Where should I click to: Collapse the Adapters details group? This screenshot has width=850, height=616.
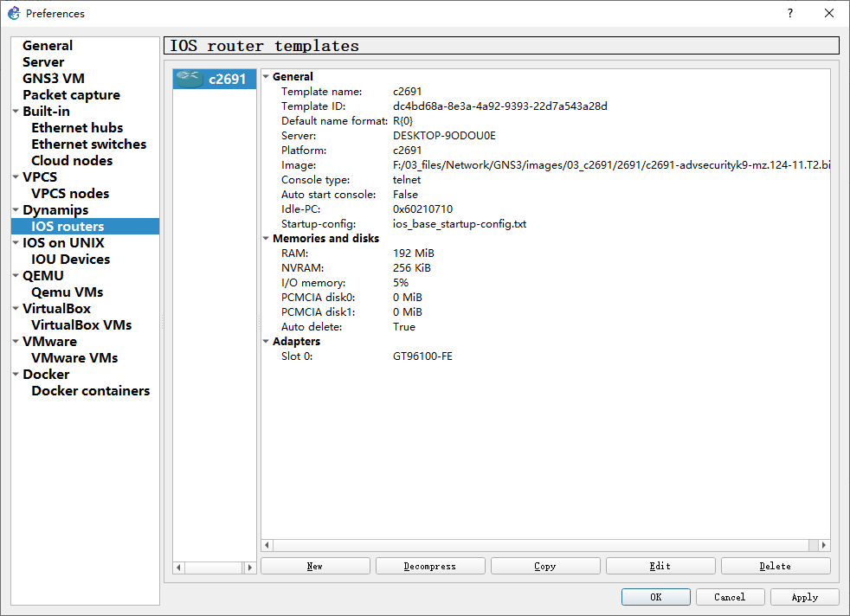pos(267,342)
